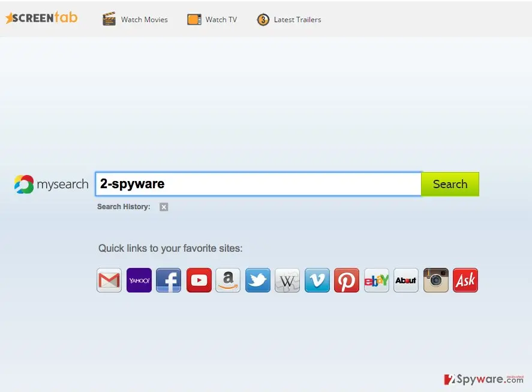Open the Pinterest quick link icon
The width and height of the screenshot is (532, 392).
point(347,280)
